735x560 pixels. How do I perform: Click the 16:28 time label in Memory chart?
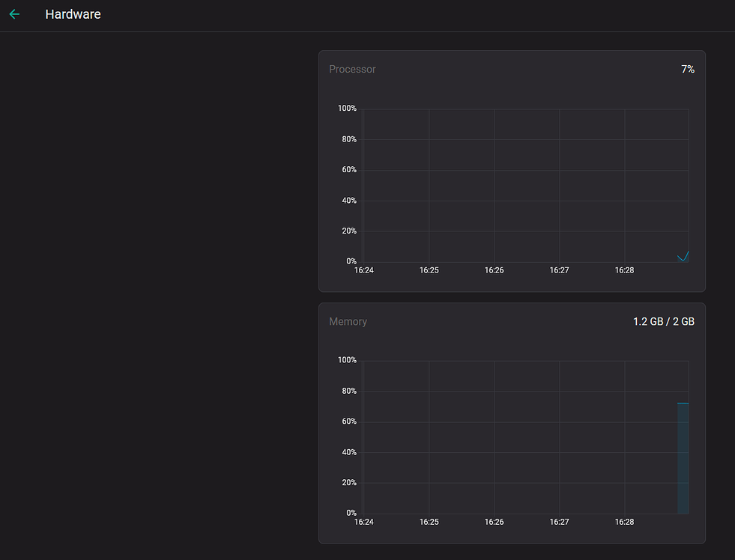(x=624, y=522)
